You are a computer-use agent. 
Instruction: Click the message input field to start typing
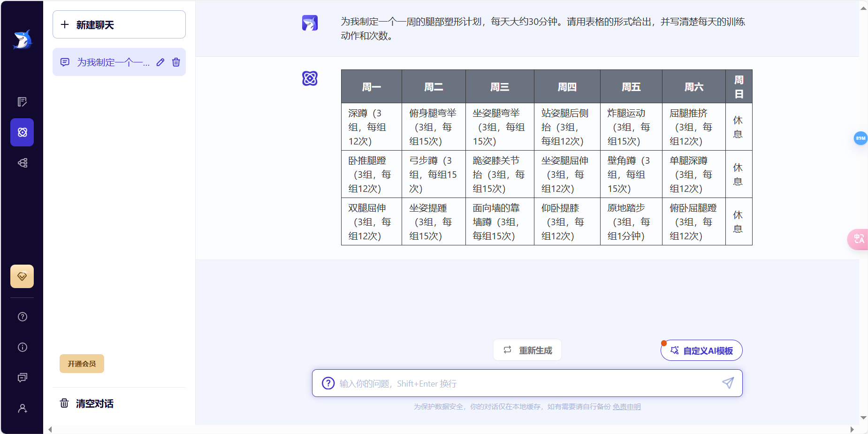[x=516, y=383]
